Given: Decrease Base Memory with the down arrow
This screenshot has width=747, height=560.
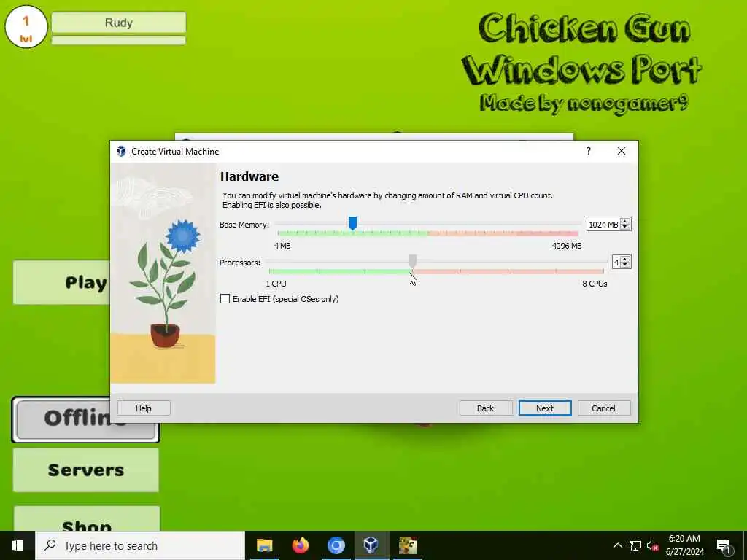Looking at the screenshot, I should [x=625, y=227].
